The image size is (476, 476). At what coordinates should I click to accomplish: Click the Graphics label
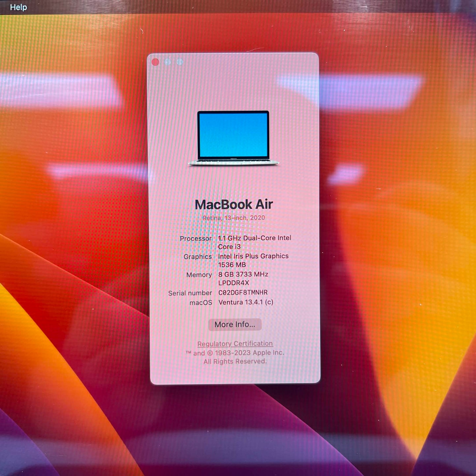pyautogui.click(x=198, y=257)
